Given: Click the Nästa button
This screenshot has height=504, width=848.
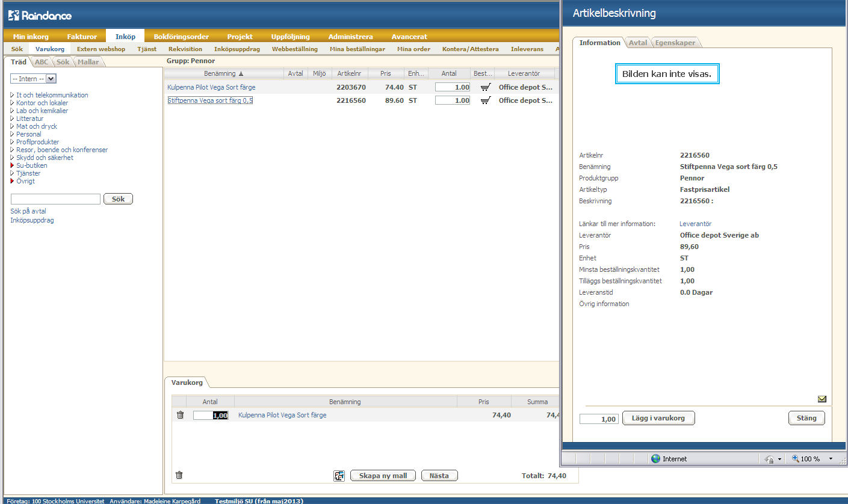Looking at the screenshot, I should click(x=439, y=476).
